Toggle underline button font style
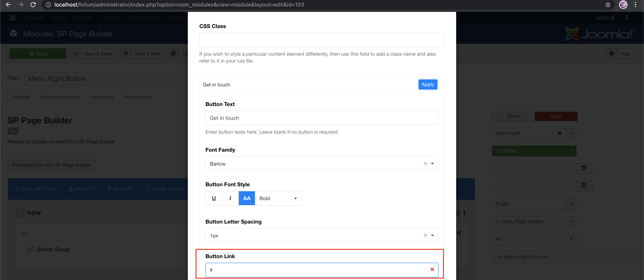Screen dimensions: 644x280 coord(214,198)
